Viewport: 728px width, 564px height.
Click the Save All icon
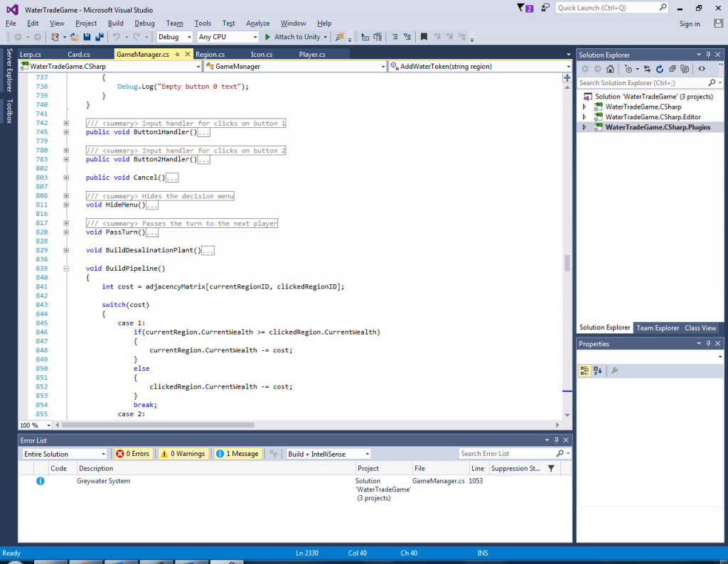pyautogui.click(x=100, y=37)
